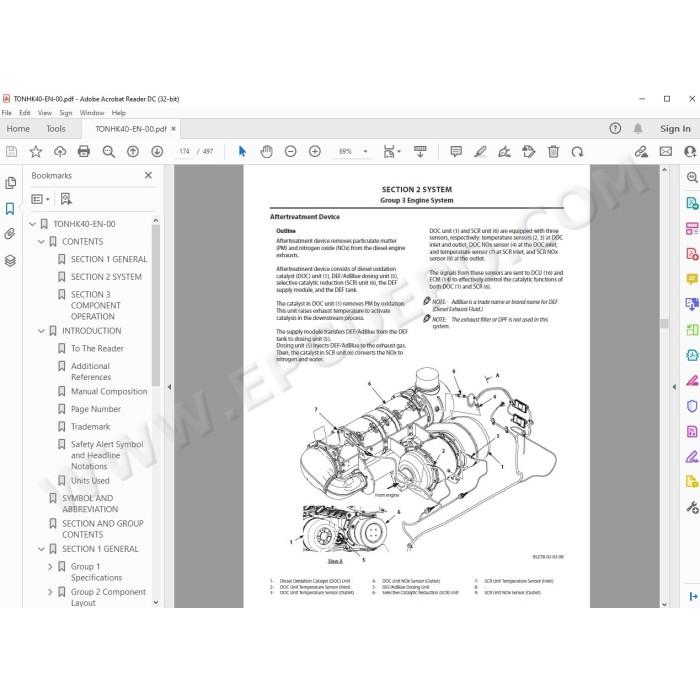
Task: Show page thumbnails panel icon
Action: point(10,183)
